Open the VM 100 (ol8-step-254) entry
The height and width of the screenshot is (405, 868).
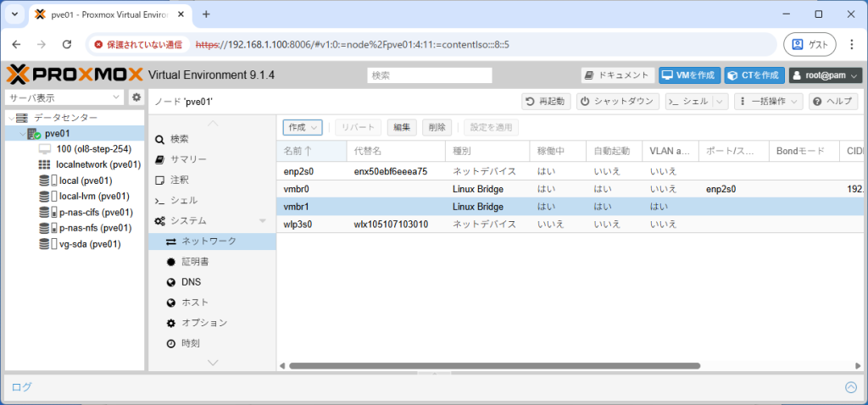point(93,149)
